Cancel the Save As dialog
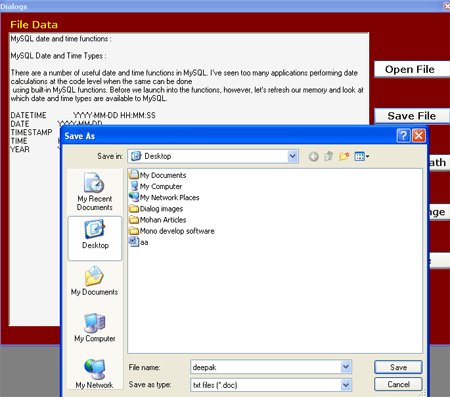 coord(398,384)
